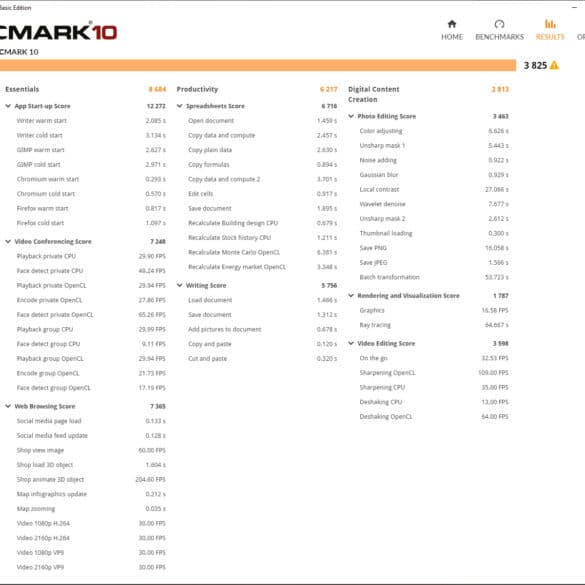Click the Unsharp mask 1 row
585x585 pixels.
click(434, 145)
